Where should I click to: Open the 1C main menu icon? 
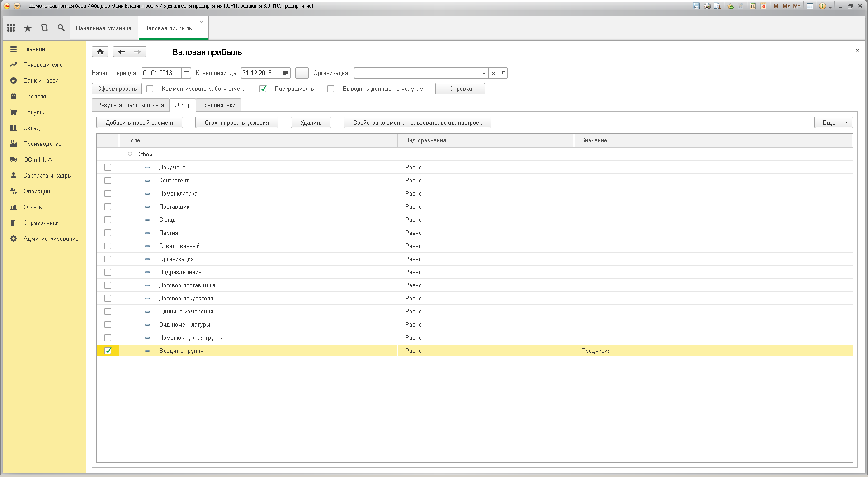pyautogui.click(x=7, y=6)
